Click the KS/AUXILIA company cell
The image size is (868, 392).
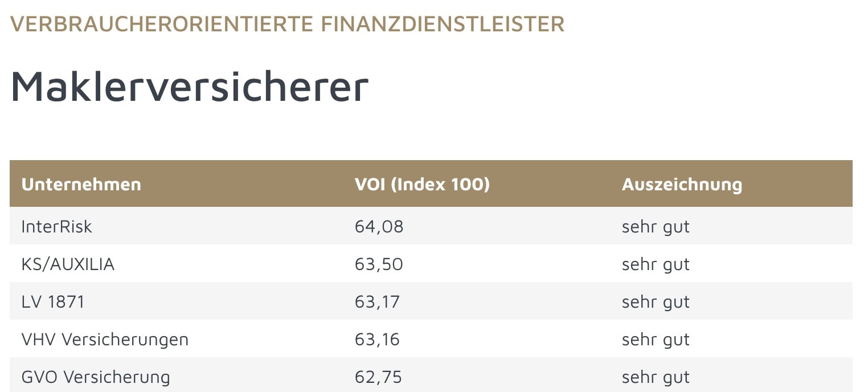point(68,264)
